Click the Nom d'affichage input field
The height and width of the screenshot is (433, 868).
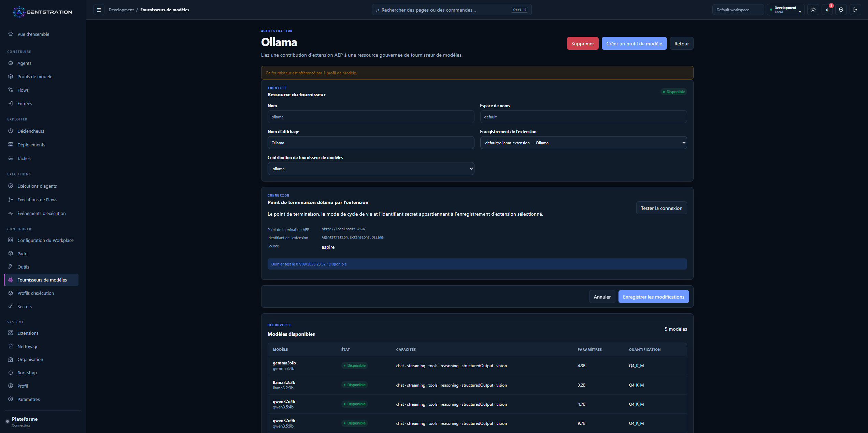click(371, 143)
